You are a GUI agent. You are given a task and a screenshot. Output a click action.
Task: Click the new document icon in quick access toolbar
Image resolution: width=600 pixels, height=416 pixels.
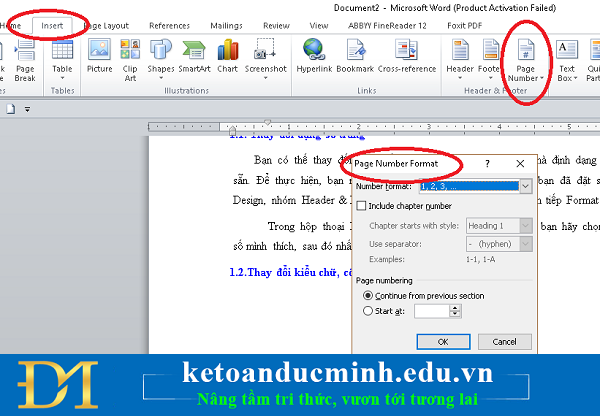[x=11, y=109]
